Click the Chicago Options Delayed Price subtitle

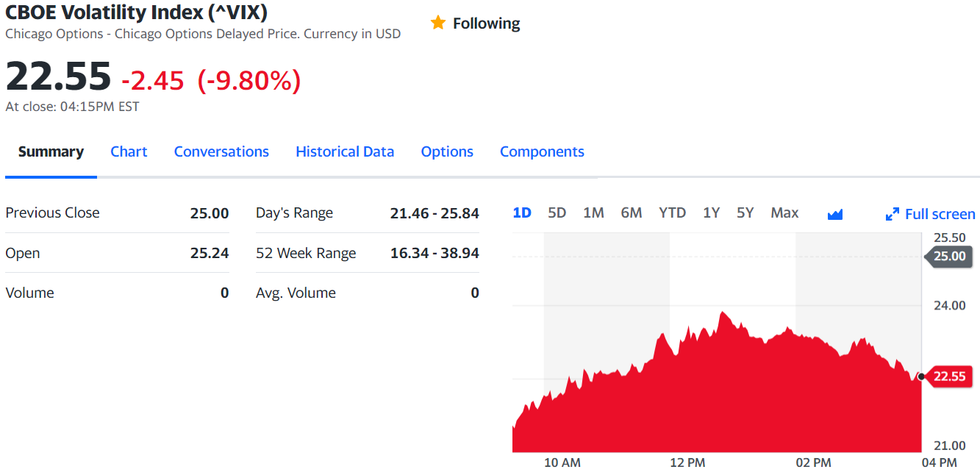click(x=203, y=34)
